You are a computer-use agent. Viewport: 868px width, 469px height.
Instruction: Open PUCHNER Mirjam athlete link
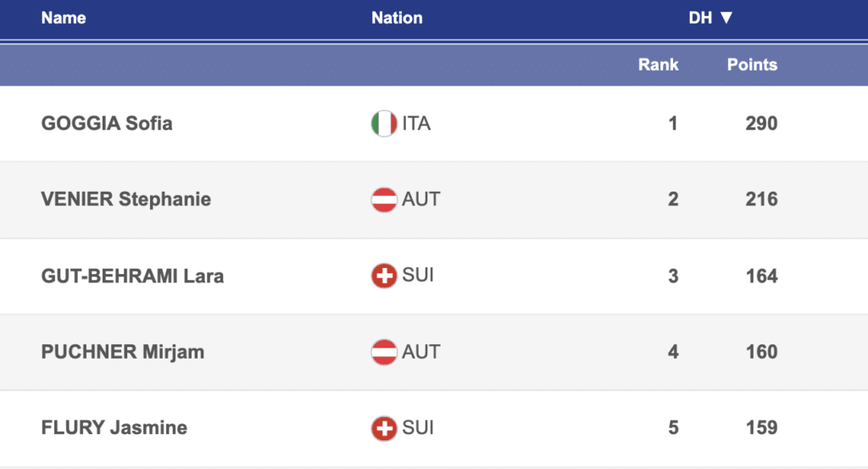pyautogui.click(x=123, y=352)
